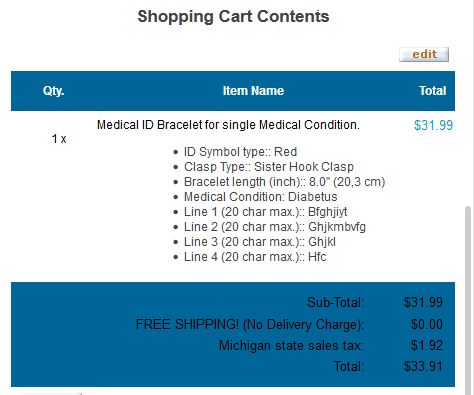Click the Medical ID Bracelet item name

[x=228, y=125]
